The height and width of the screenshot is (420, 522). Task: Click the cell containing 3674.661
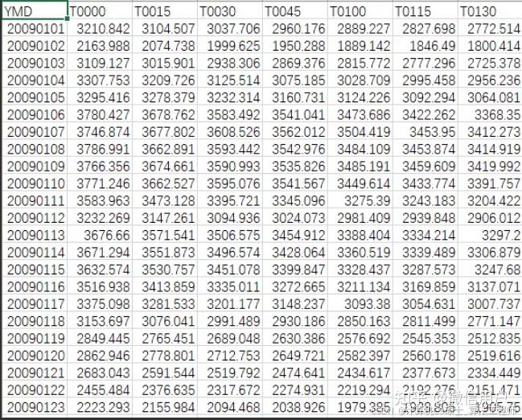pyautogui.click(x=165, y=167)
